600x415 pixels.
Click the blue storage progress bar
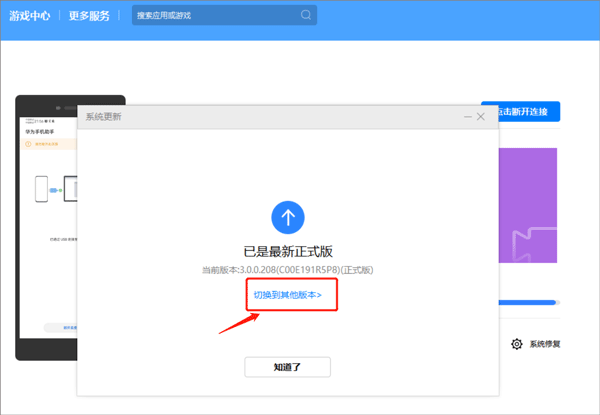(527, 302)
